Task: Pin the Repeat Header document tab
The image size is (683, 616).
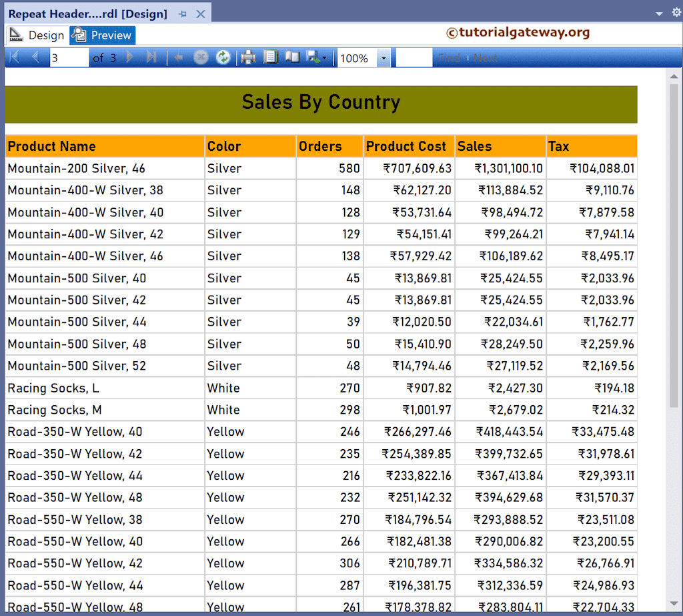Action: (183, 14)
